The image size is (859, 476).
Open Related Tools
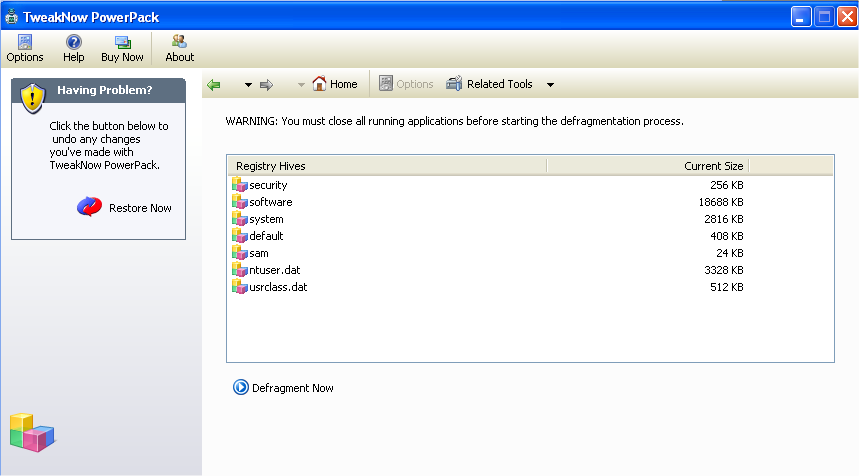489,84
